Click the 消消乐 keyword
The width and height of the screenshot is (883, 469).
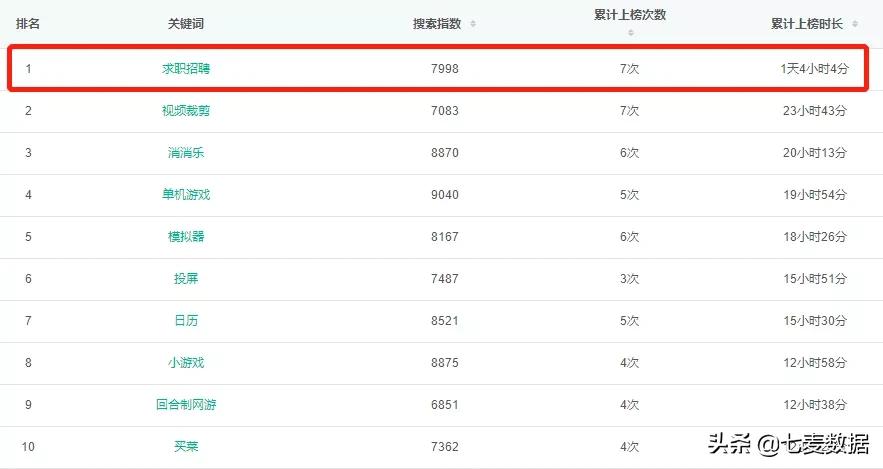point(186,153)
